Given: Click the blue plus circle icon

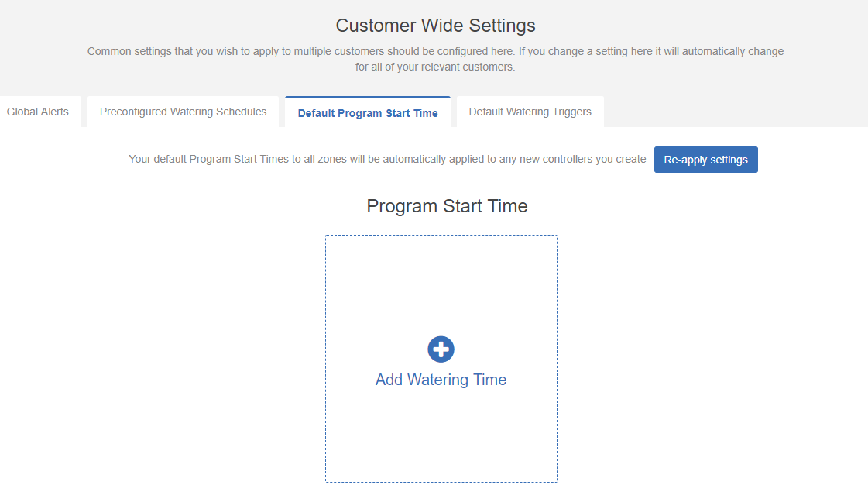Looking at the screenshot, I should [x=441, y=349].
